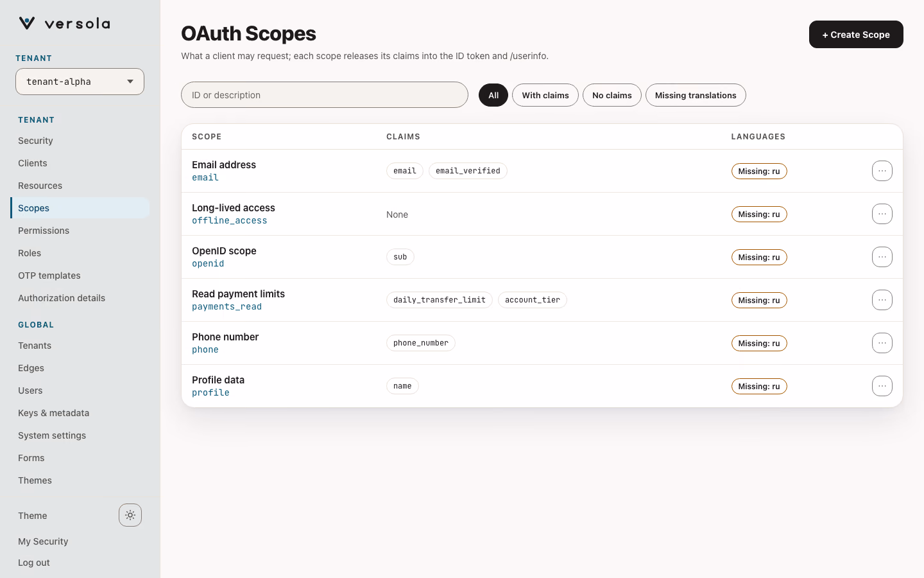The image size is (924, 578).
Task: Show scopes with Missing translations
Action: pyautogui.click(x=696, y=95)
